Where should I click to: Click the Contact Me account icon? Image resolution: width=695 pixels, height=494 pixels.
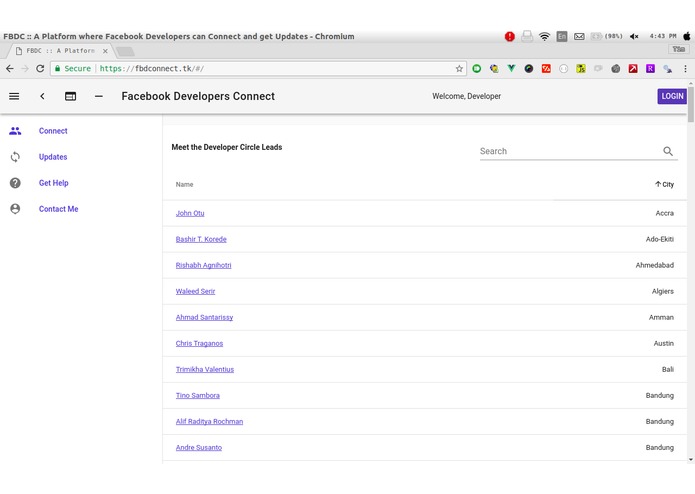(15, 209)
